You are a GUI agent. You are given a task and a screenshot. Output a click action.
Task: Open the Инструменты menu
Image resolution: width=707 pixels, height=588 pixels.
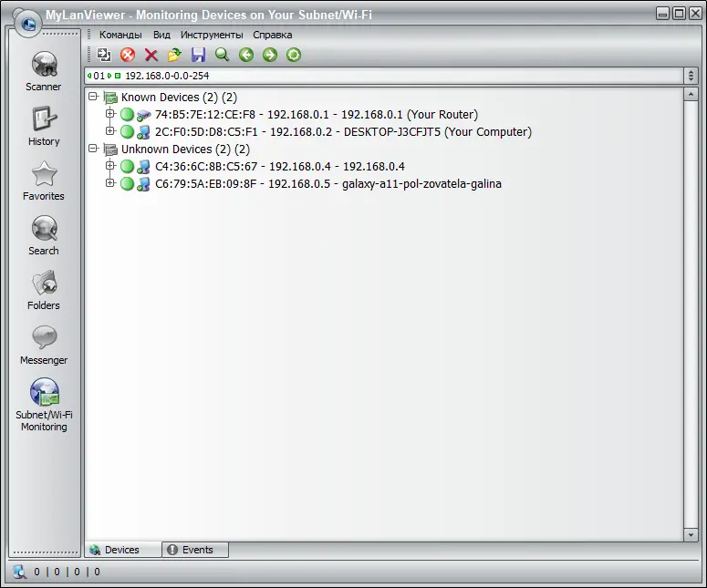coord(212,36)
